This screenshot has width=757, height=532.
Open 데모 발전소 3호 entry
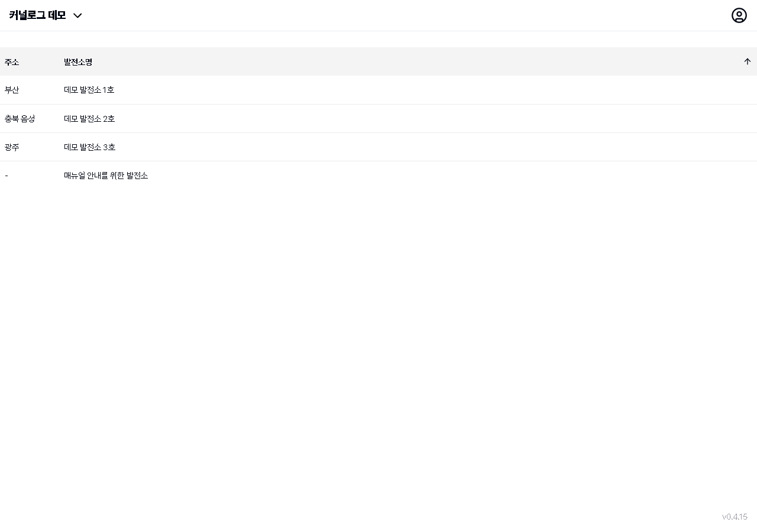tap(89, 147)
